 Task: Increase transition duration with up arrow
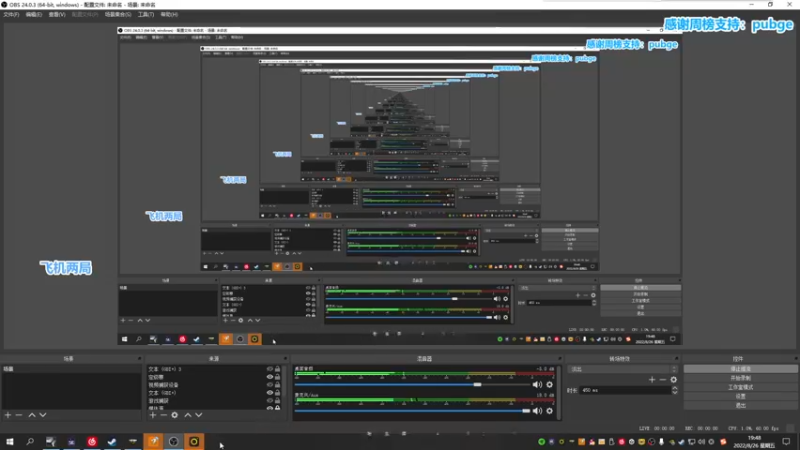coord(674,388)
